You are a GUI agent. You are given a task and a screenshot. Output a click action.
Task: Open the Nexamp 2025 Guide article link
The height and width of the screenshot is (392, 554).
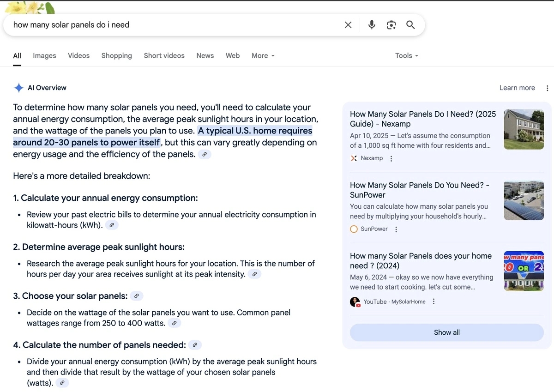coord(422,119)
